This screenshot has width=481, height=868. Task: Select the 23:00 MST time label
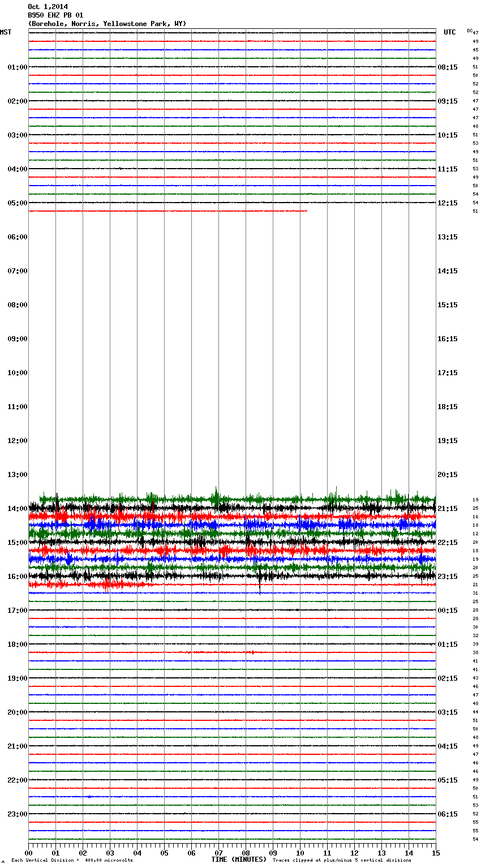pos(18,814)
